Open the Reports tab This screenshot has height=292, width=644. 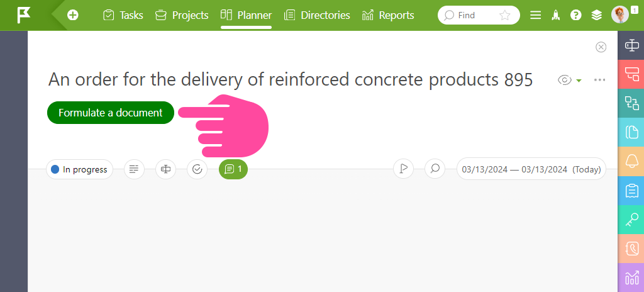tap(388, 15)
